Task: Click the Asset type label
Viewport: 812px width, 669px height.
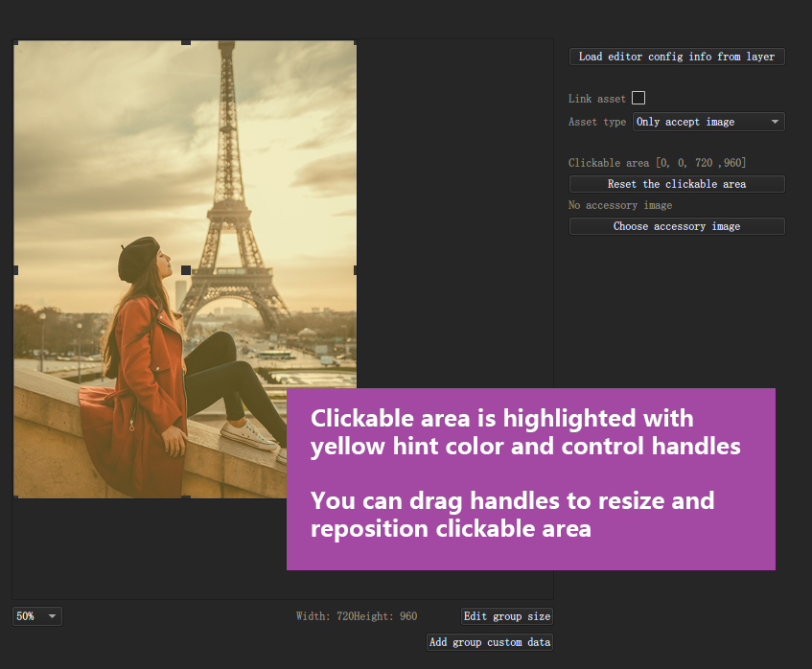Action: tap(597, 122)
